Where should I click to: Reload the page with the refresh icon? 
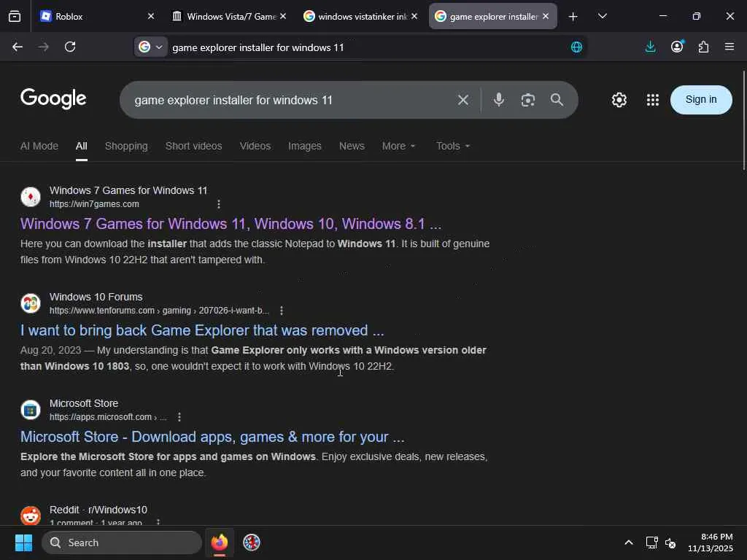point(70,47)
